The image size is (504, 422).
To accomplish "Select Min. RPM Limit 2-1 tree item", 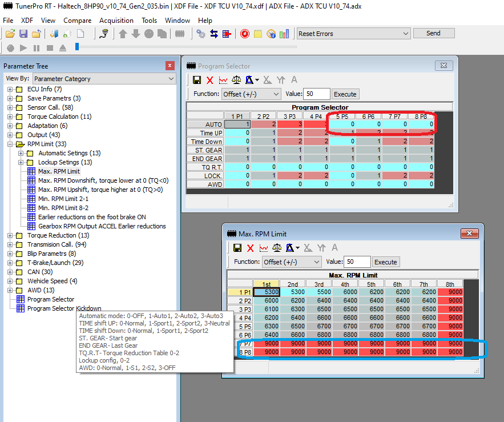I will click(63, 199).
